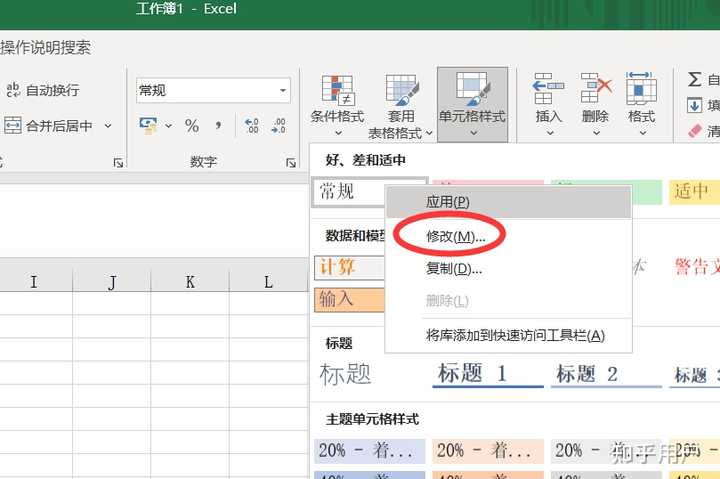
Task: Expand the Conditional Formatting dropdown arrow
Action: pyautogui.click(x=338, y=133)
